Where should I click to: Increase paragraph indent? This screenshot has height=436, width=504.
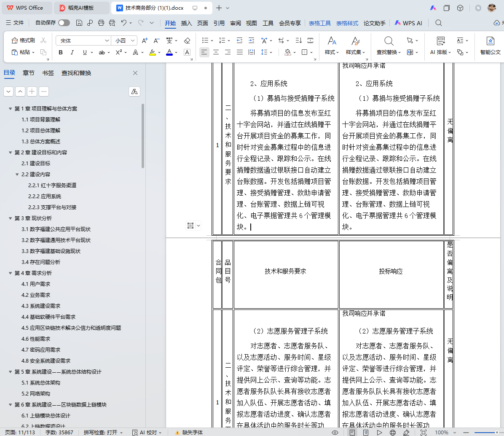(x=251, y=40)
